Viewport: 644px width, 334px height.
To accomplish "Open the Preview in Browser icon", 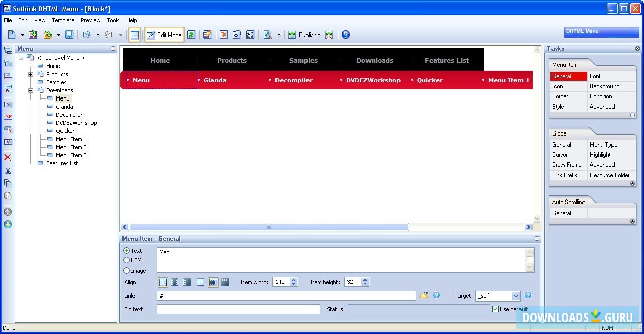I will coord(267,35).
